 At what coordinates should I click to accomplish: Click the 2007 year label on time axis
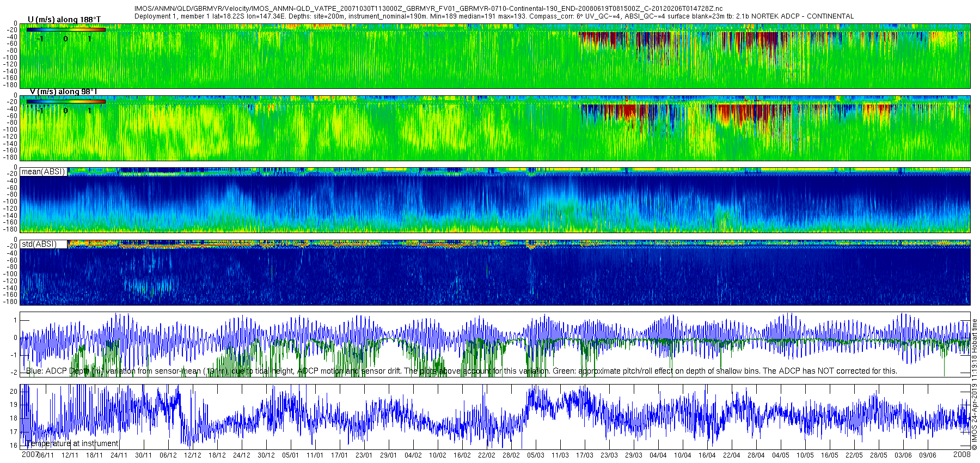pos(29,454)
